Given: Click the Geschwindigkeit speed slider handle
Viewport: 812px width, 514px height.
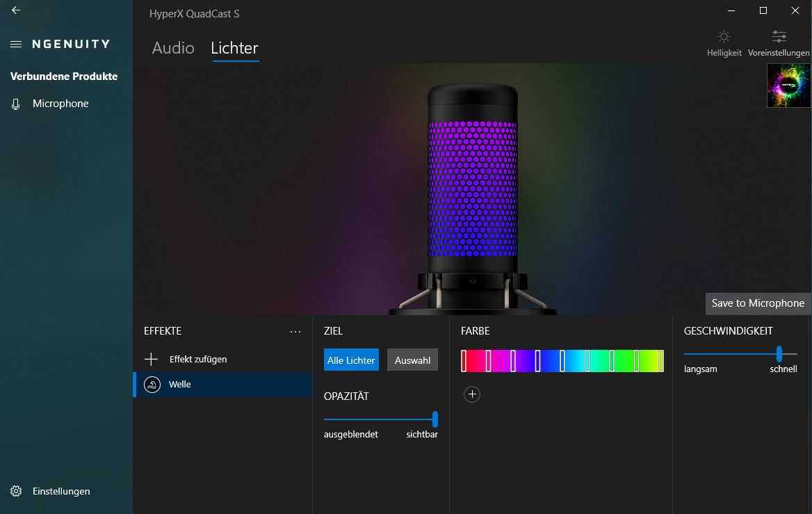Looking at the screenshot, I should pyautogui.click(x=779, y=353).
